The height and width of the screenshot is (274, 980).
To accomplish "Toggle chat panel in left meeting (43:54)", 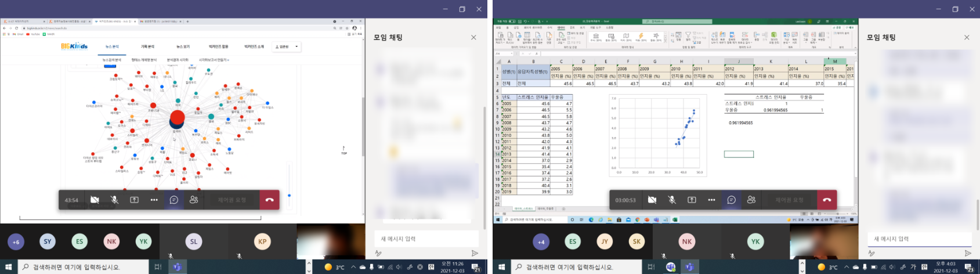I will [x=174, y=200].
